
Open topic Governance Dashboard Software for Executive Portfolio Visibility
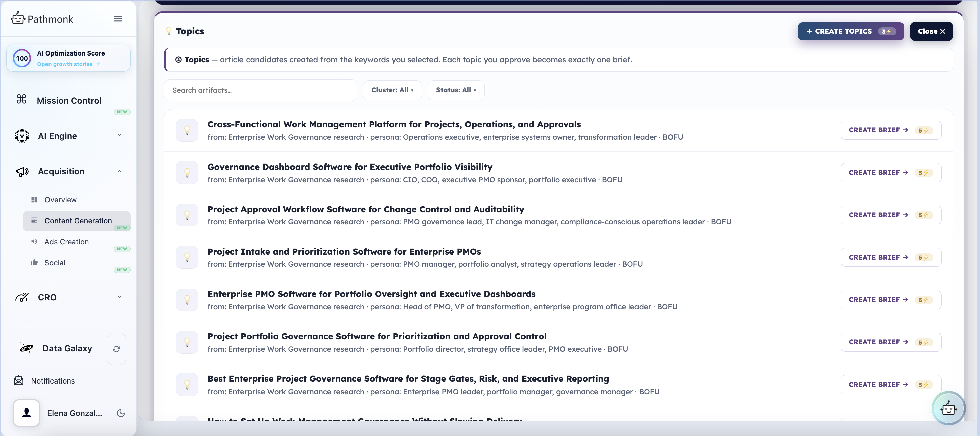[x=350, y=167]
